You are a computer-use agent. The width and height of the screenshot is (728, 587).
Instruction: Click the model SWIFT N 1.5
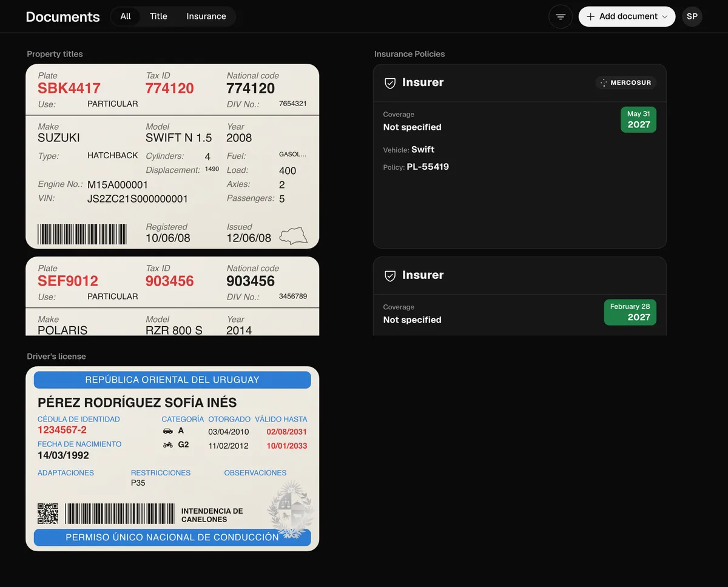179,138
